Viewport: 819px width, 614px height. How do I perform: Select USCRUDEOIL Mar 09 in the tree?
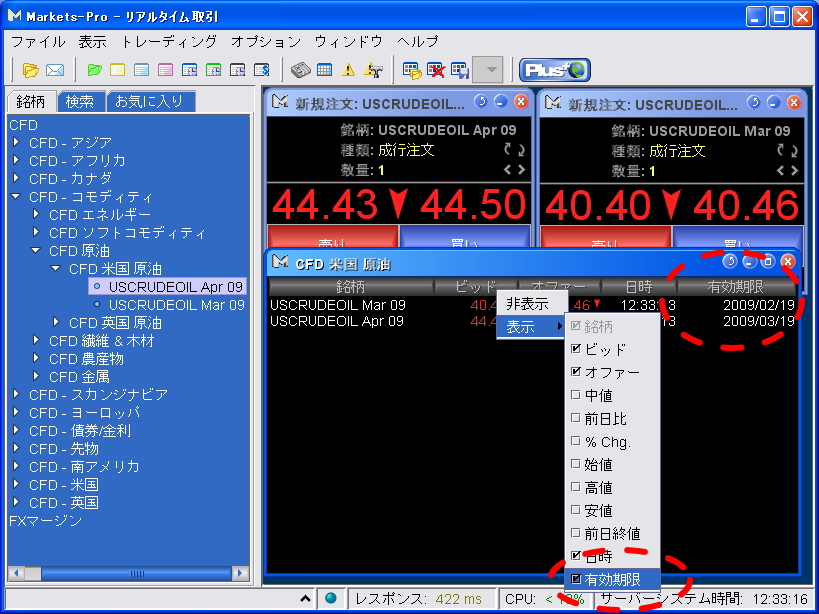(177, 304)
